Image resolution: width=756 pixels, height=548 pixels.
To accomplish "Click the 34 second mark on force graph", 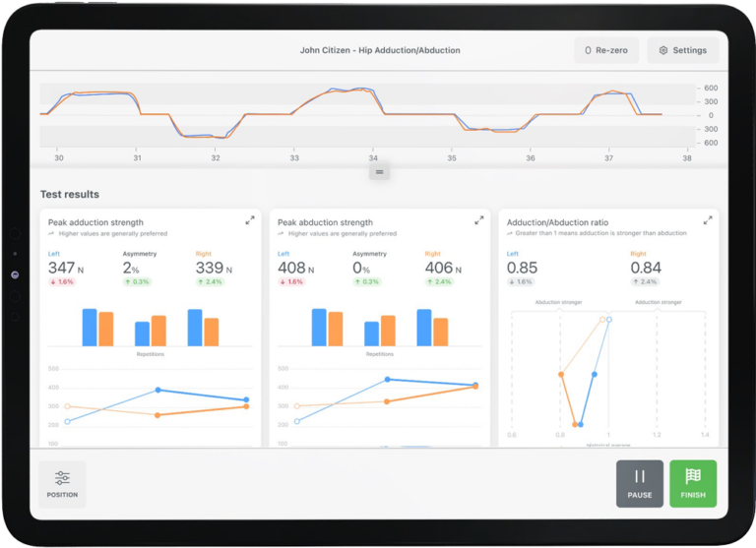I will tap(373, 158).
